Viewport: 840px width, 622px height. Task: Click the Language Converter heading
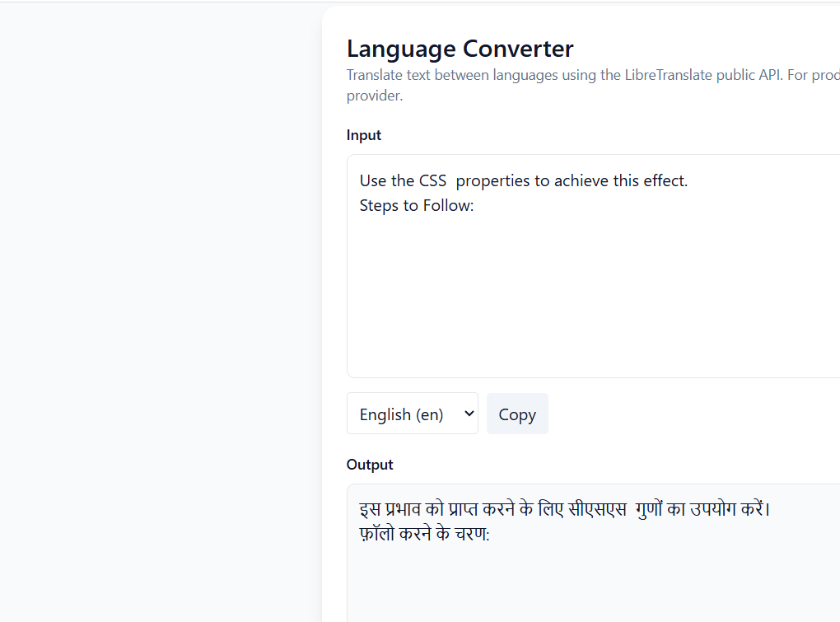click(x=460, y=49)
